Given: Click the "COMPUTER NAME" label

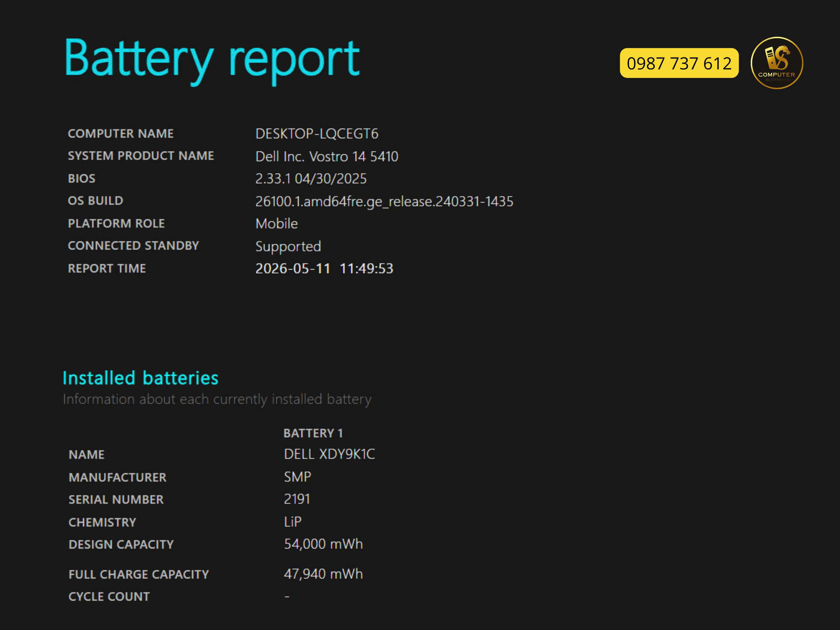Looking at the screenshot, I should 120,134.
